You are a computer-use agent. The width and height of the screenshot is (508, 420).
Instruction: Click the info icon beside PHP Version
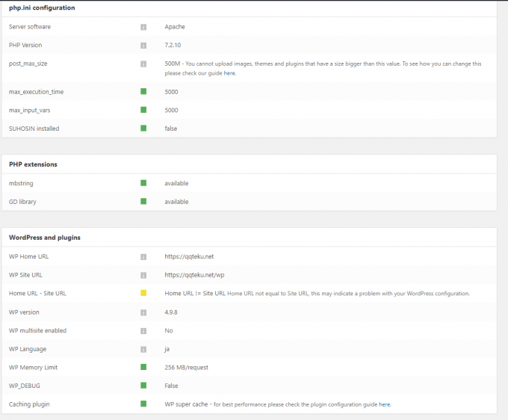point(143,46)
